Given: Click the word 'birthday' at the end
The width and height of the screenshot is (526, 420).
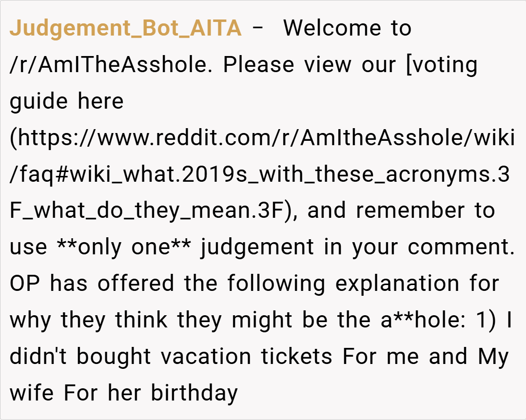Looking at the screenshot, I should (194, 393).
